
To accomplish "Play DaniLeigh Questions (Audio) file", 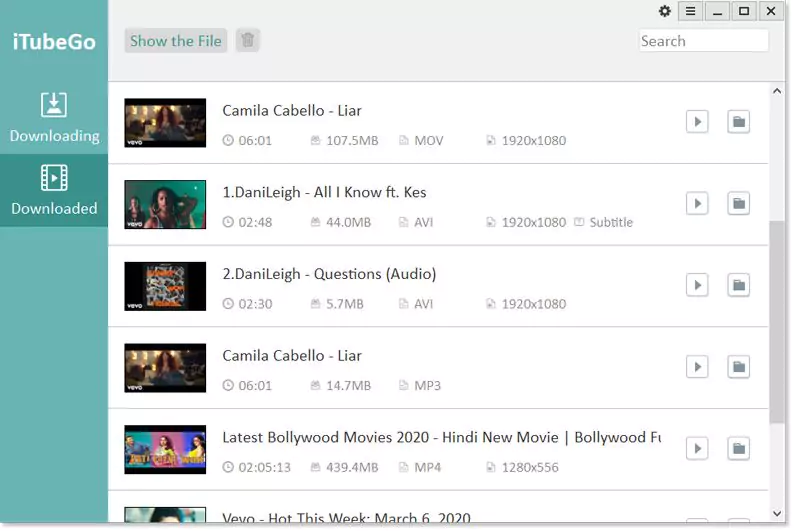I will [x=697, y=285].
